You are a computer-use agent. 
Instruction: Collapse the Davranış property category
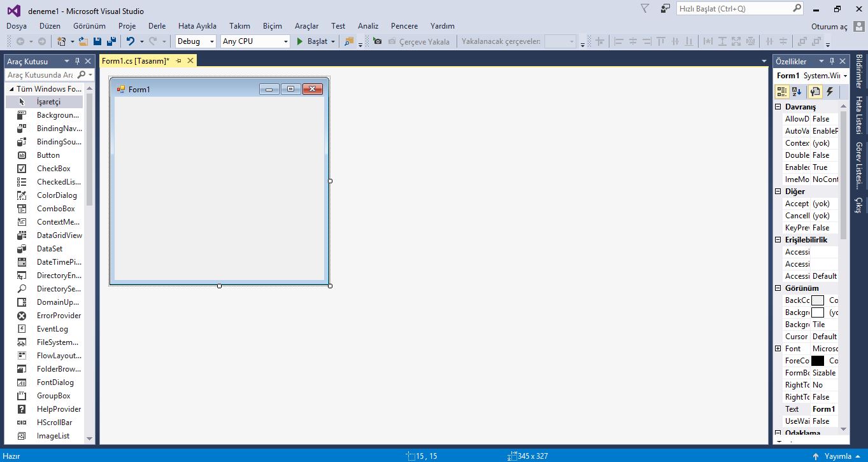pyautogui.click(x=778, y=107)
